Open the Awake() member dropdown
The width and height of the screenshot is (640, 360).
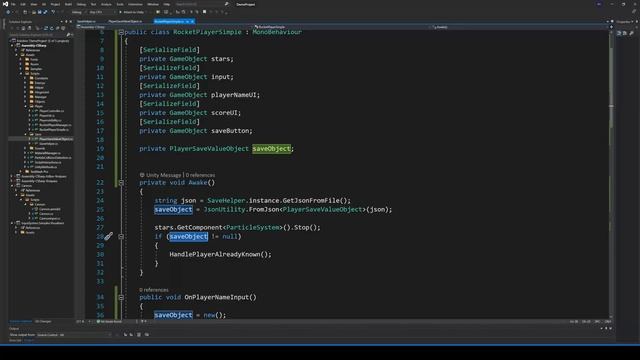pyautogui.click(x=519, y=27)
